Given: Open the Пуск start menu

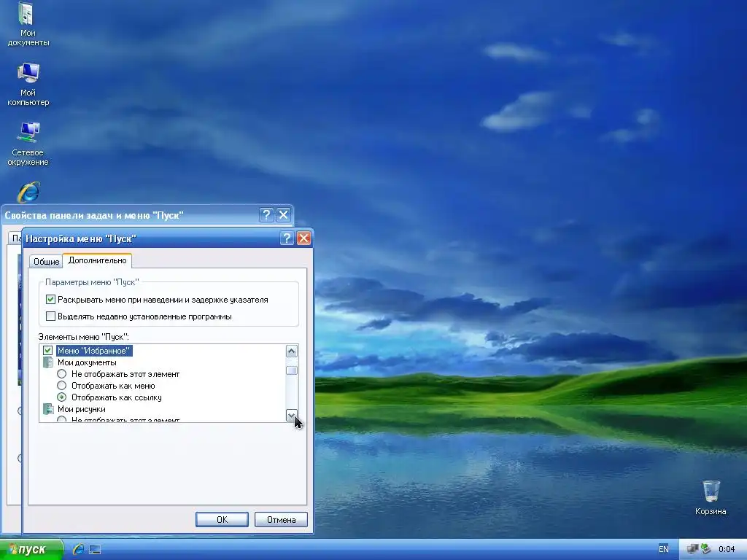Looking at the screenshot, I should click(31, 550).
